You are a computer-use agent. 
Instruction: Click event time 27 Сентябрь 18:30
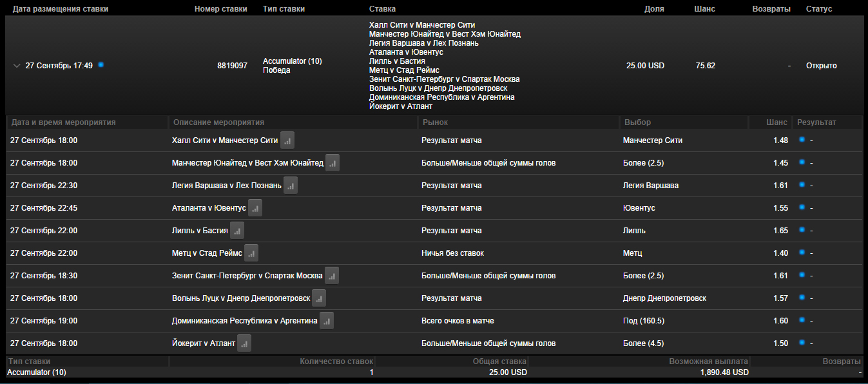[44, 276]
